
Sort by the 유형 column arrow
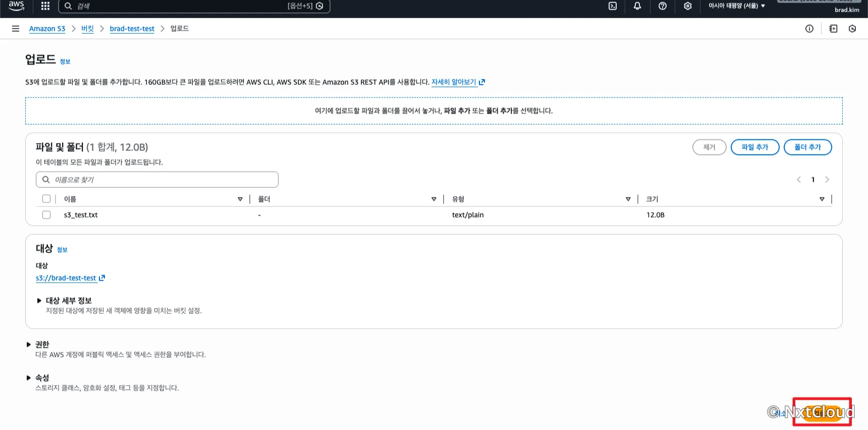point(628,199)
